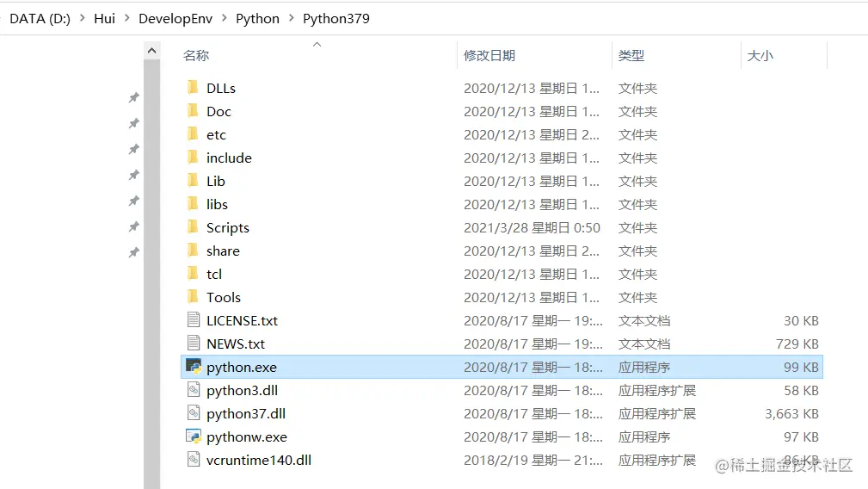Viewport: 868px width, 489px height.
Task: Click the python37.dll file icon
Action: point(194,412)
